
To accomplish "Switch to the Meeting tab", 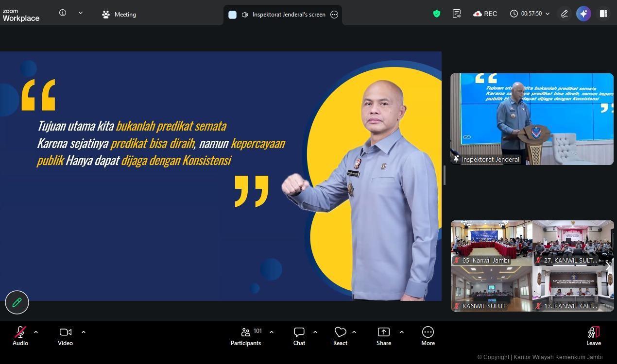I will (x=119, y=15).
